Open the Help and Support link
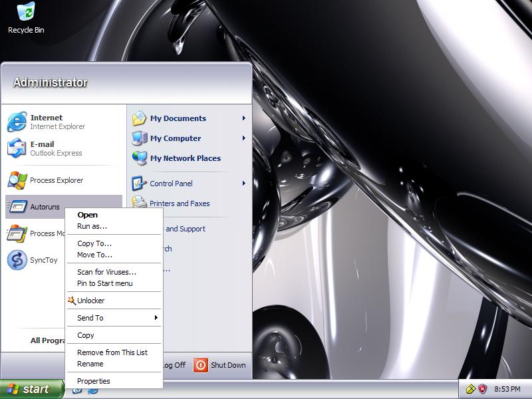Viewport: 532px width, 399px height. coord(185,229)
